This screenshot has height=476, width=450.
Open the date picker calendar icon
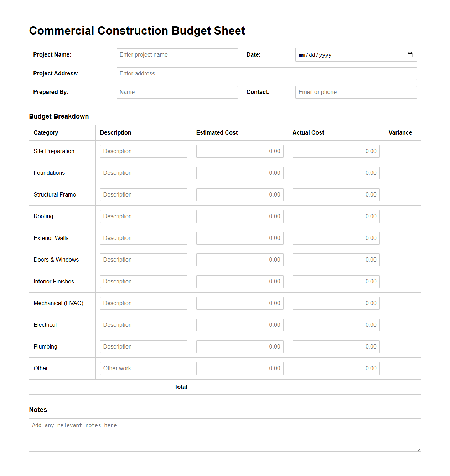410,54
